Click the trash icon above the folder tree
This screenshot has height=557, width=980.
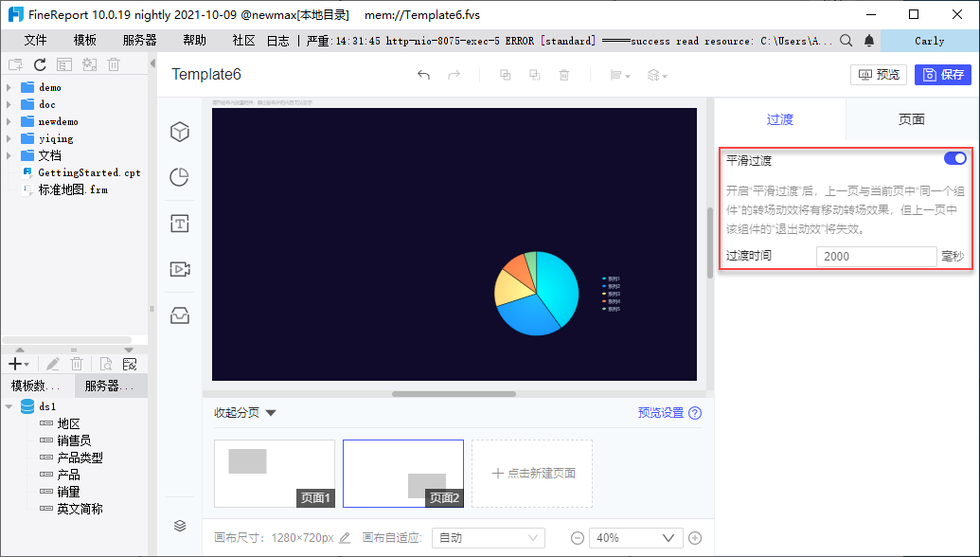114,64
